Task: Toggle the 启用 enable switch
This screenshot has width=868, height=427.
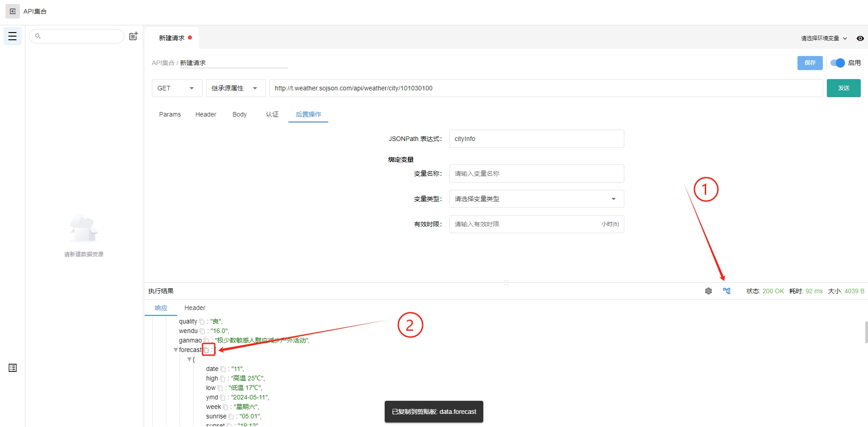Action: 837,63
